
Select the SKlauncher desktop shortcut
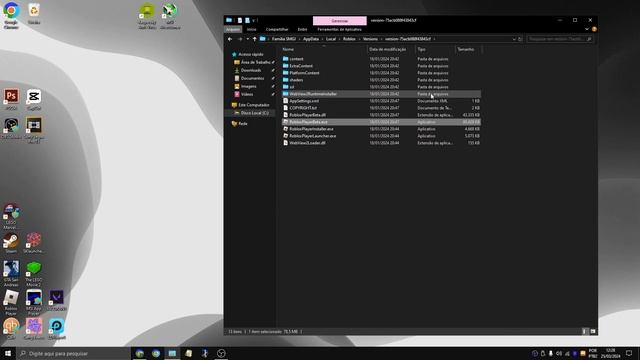34,243
